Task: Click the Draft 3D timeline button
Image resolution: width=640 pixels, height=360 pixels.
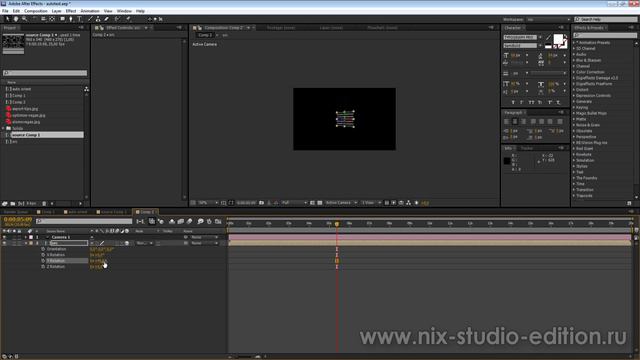Action: (x=161, y=221)
